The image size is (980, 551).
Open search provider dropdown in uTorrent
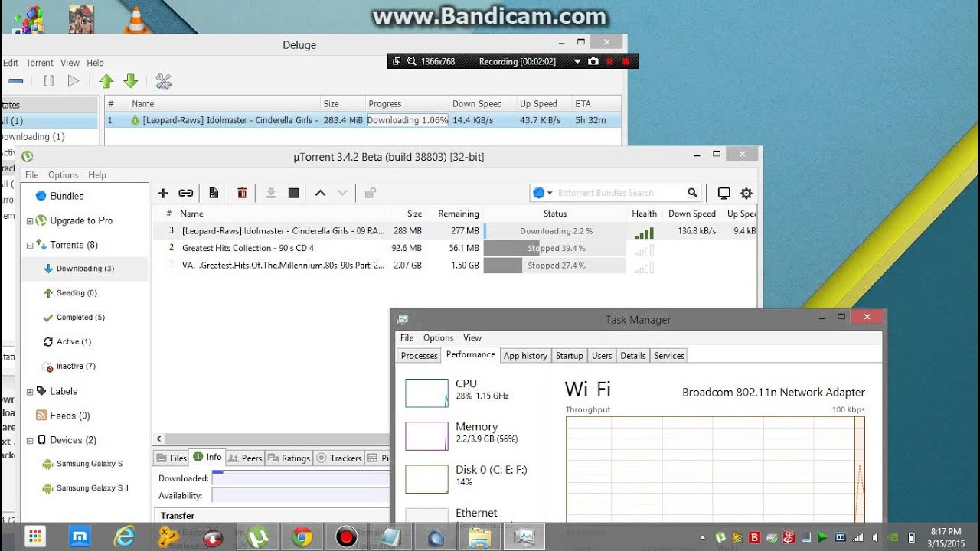[x=548, y=193]
